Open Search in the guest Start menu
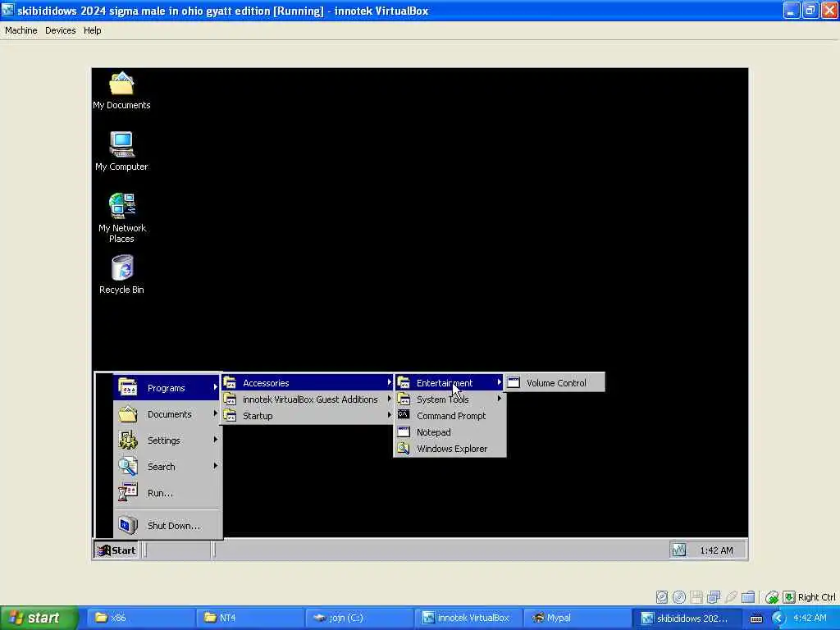The width and height of the screenshot is (840, 630). pyautogui.click(x=167, y=467)
